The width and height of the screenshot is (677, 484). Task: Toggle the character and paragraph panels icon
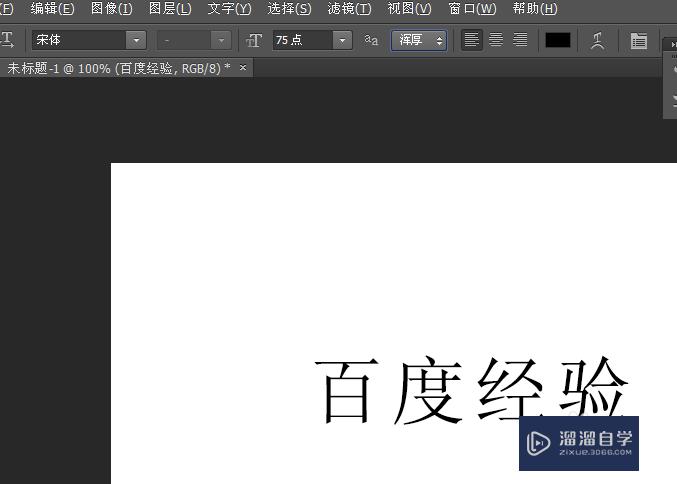point(639,41)
